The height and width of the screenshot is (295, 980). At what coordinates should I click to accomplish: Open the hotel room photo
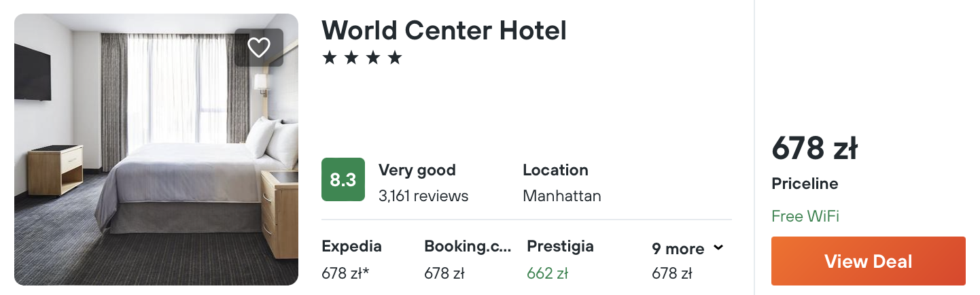pyautogui.click(x=156, y=150)
